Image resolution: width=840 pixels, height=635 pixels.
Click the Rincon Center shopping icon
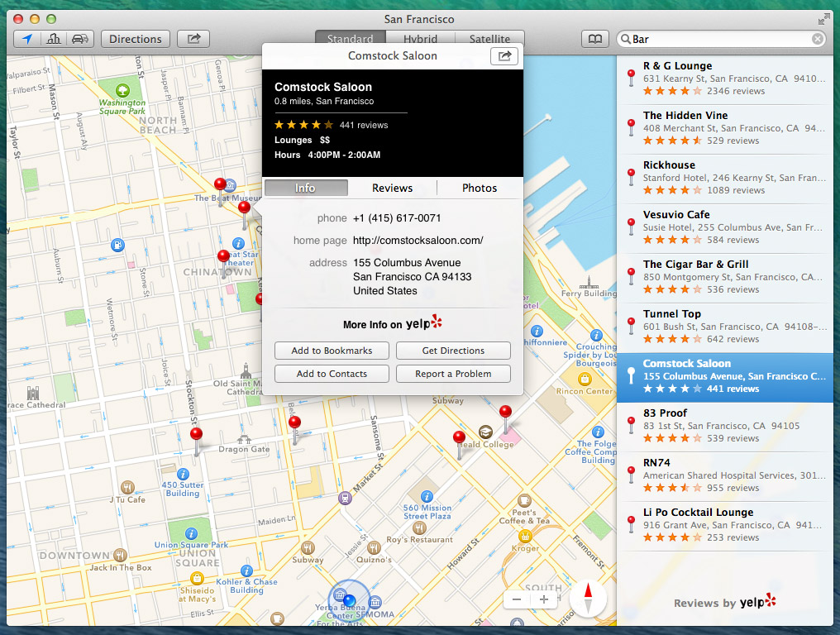pyautogui.click(x=585, y=380)
